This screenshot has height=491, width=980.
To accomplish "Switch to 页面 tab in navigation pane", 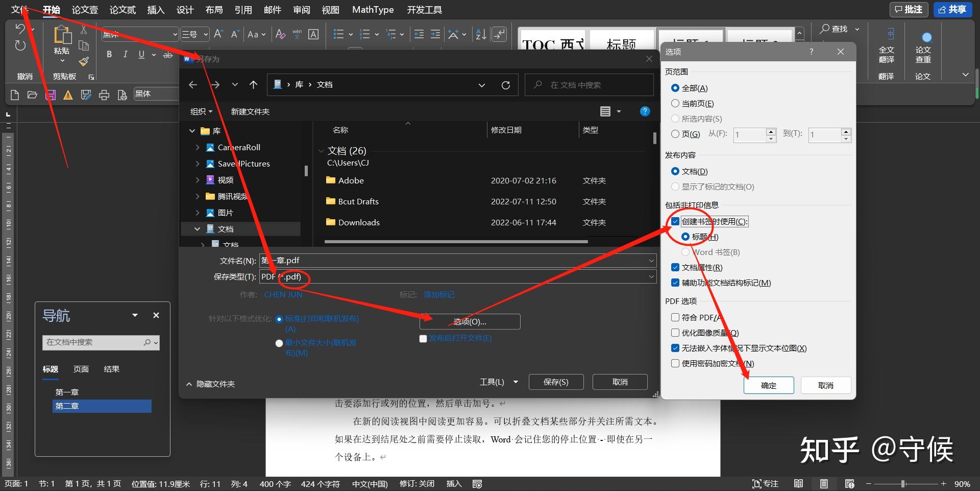I will coord(81,369).
